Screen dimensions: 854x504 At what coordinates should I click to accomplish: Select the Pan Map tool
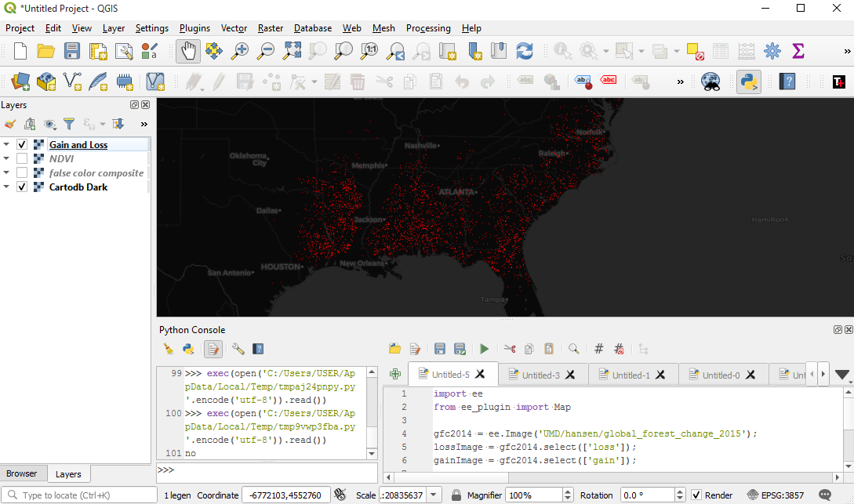tap(187, 51)
